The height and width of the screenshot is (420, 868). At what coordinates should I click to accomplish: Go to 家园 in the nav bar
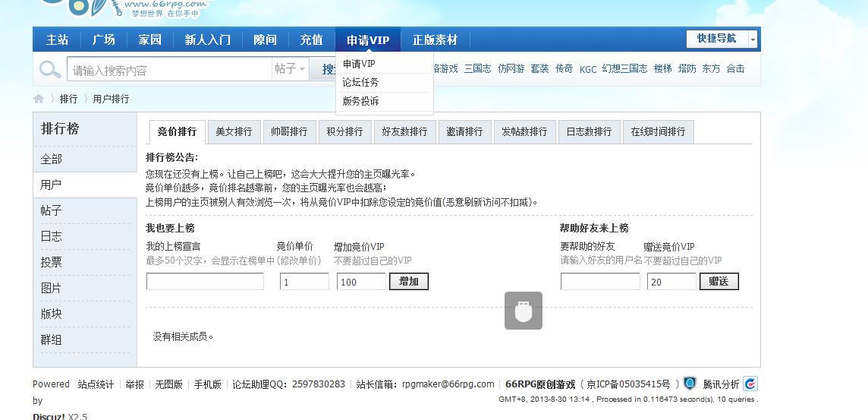pos(149,40)
